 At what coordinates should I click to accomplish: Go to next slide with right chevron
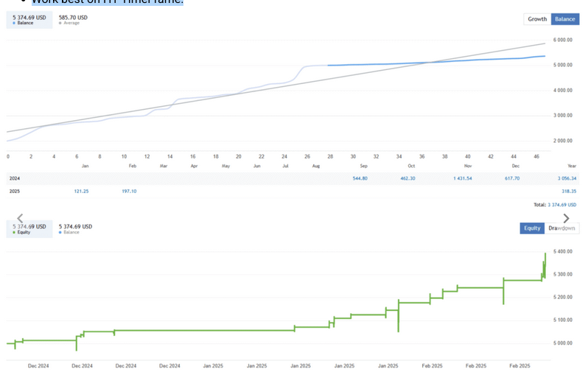pyautogui.click(x=566, y=218)
